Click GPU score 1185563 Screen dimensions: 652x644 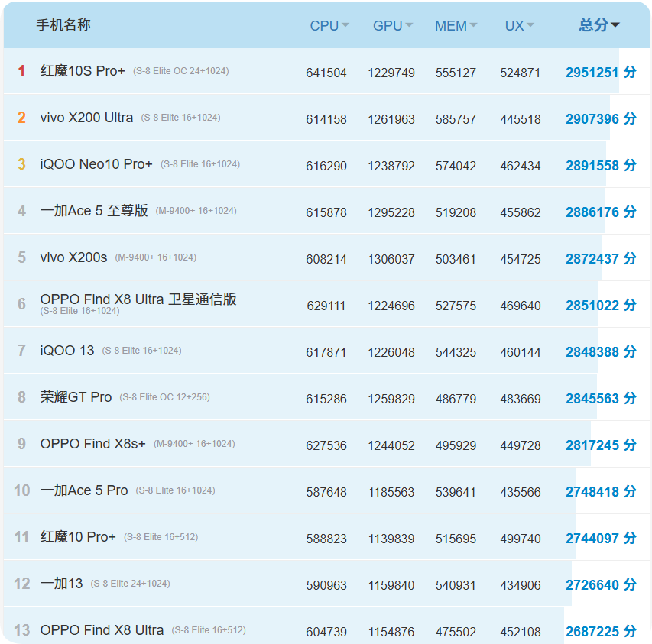pyautogui.click(x=391, y=492)
